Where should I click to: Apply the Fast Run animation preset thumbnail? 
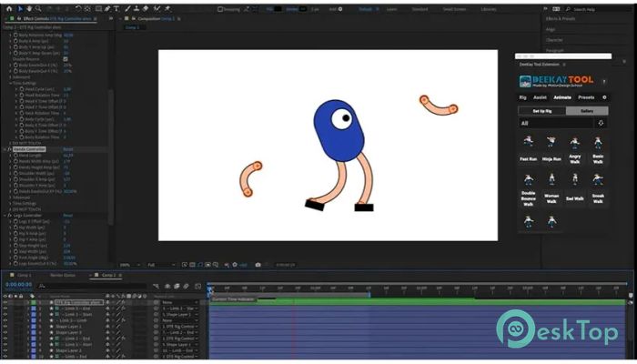[x=528, y=143]
